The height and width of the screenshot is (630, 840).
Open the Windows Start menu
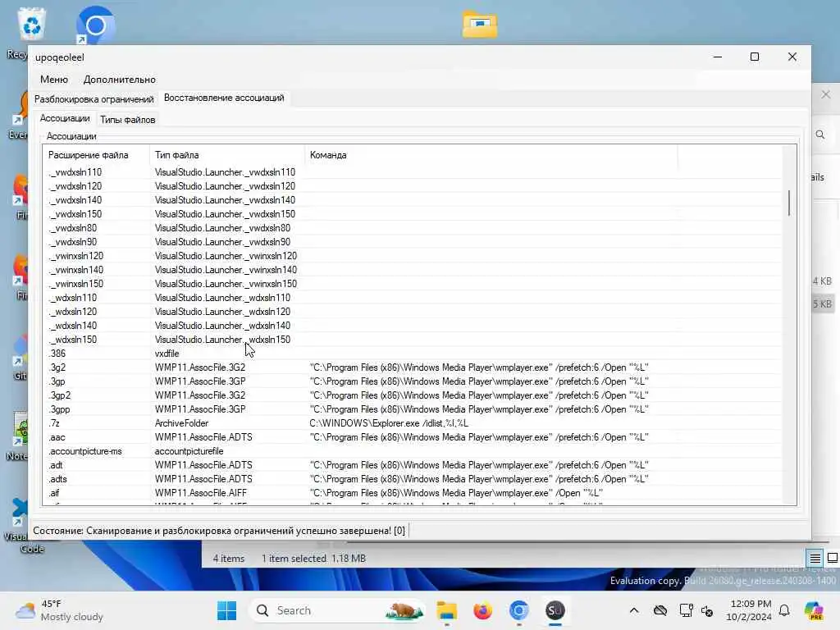(226, 610)
